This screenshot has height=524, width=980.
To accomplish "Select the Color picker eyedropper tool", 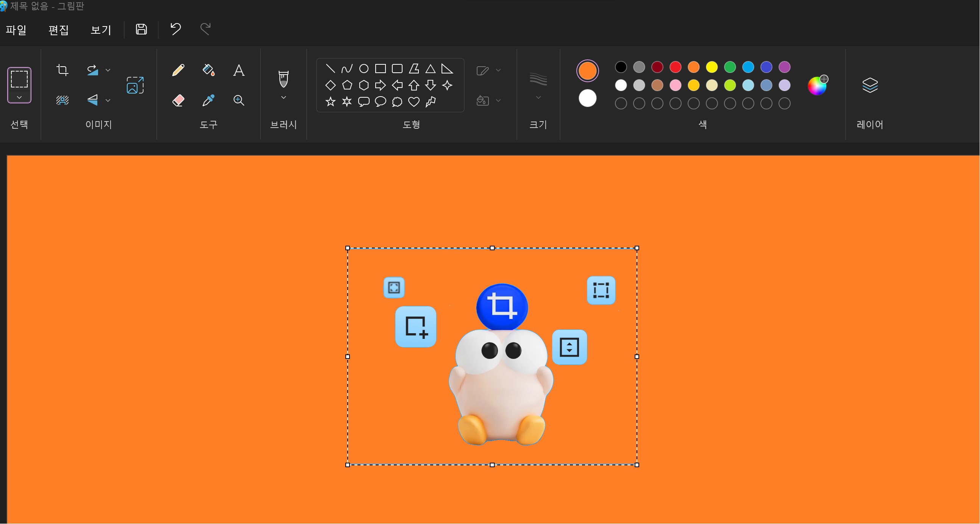I will pyautogui.click(x=209, y=100).
